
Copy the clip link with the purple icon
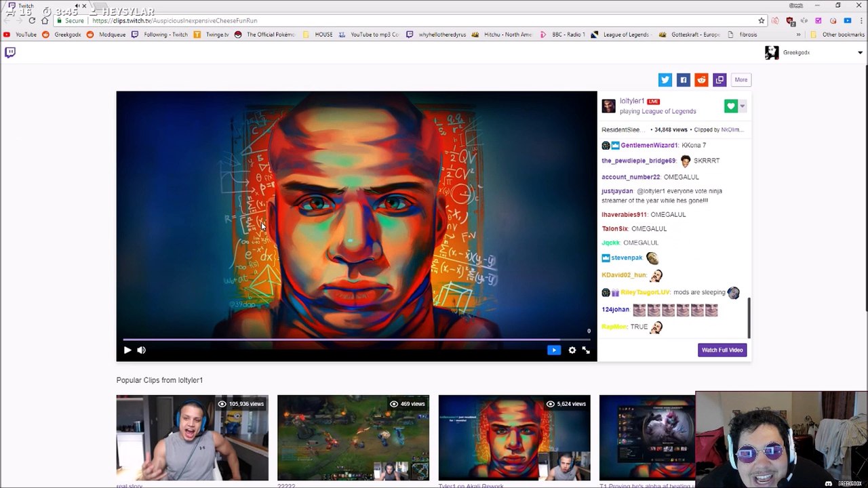720,80
